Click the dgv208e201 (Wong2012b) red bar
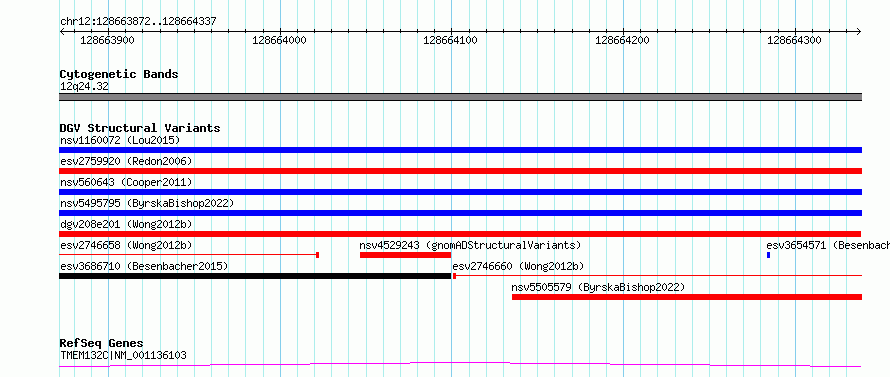 pos(460,234)
